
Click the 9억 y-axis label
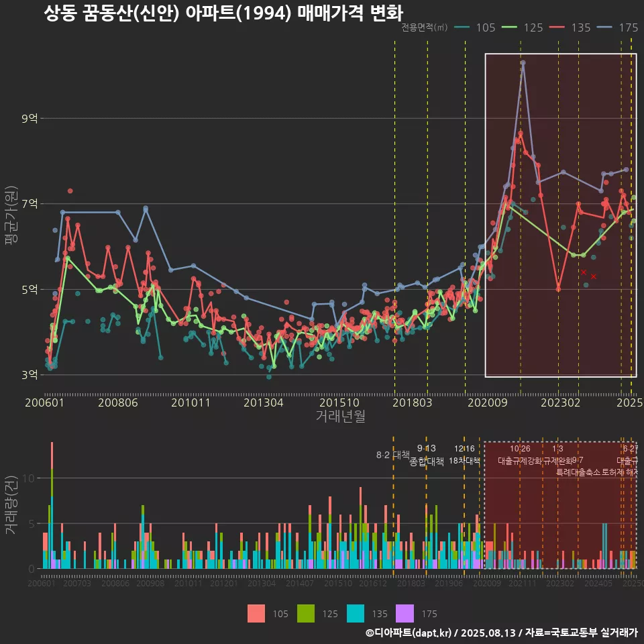(30, 119)
